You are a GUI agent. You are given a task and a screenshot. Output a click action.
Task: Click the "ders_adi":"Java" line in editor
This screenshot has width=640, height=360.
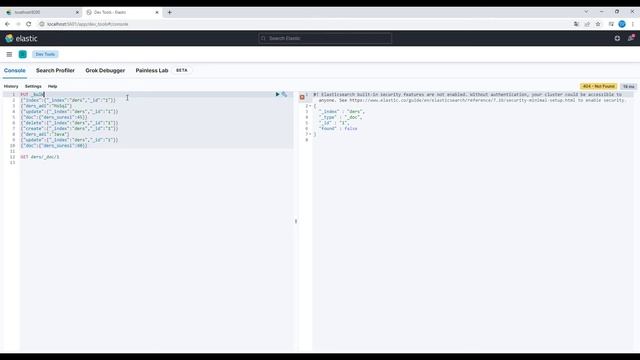coord(45,134)
